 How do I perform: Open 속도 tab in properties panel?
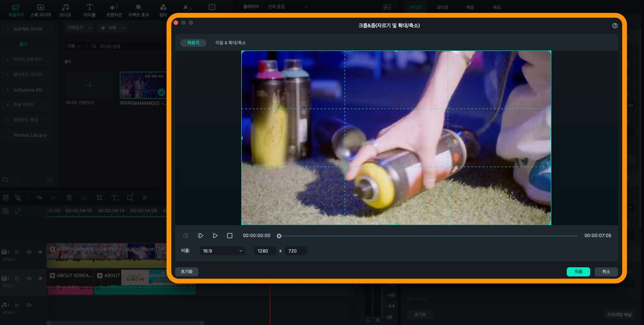point(497,7)
